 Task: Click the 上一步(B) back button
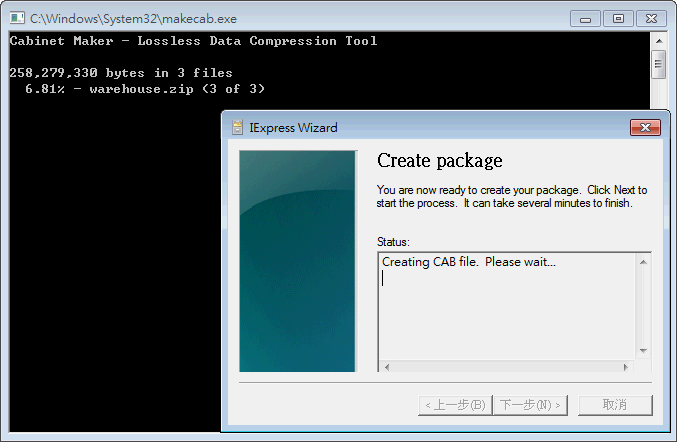pos(455,405)
